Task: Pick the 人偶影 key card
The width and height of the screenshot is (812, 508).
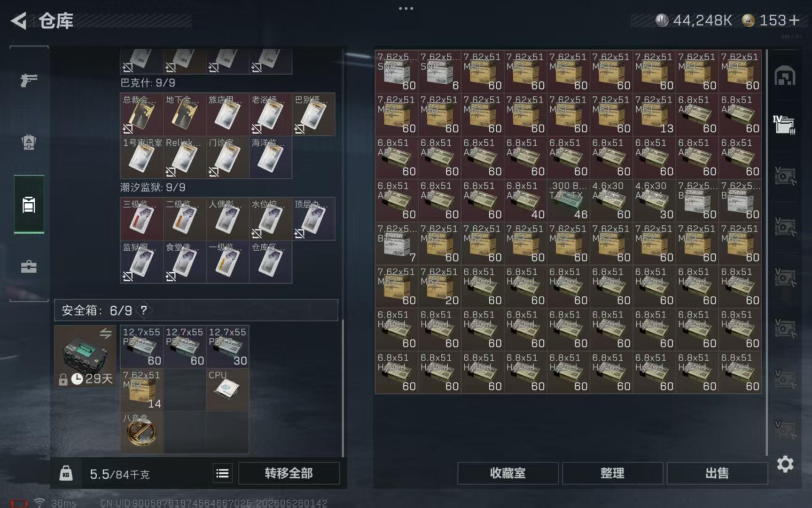Action: click(x=227, y=219)
